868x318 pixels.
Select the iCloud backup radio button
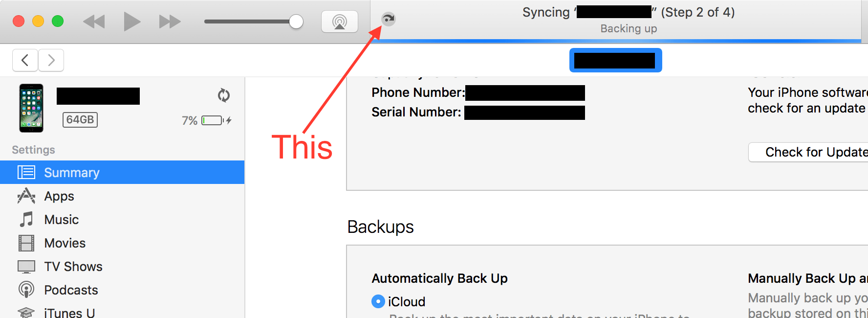[x=378, y=301]
